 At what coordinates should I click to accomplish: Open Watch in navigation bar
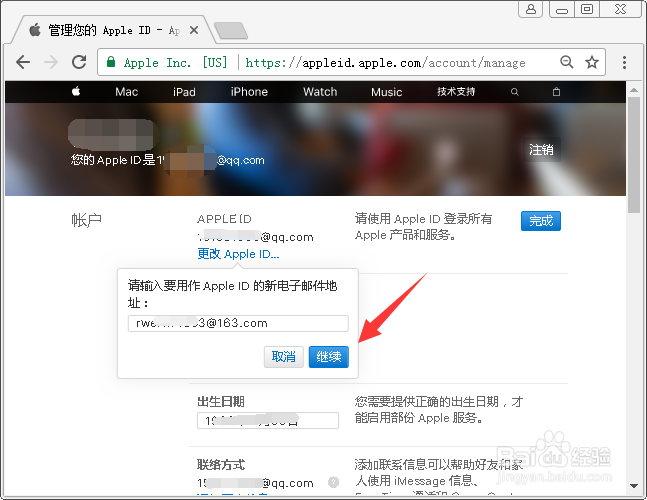coord(320,92)
